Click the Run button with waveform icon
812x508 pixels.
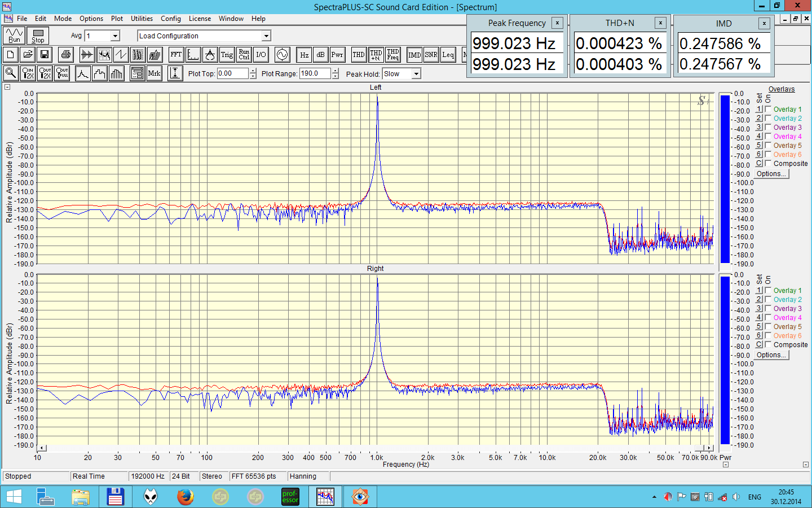pyautogui.click(x=14, y=36)
